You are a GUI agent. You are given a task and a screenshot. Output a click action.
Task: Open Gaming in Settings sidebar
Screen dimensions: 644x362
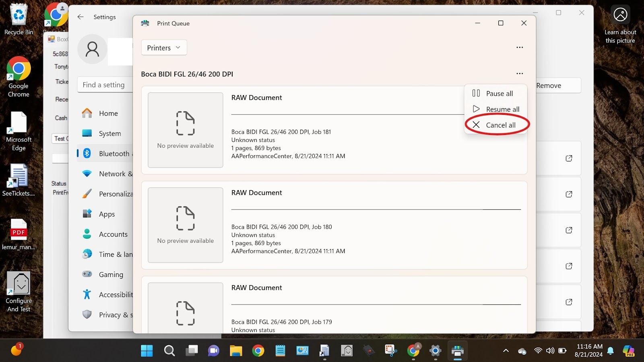coord(105,274)
